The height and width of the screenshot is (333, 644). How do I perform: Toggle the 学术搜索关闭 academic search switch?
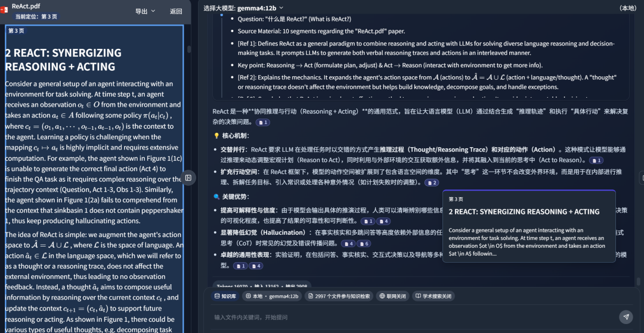pos(434,296)
